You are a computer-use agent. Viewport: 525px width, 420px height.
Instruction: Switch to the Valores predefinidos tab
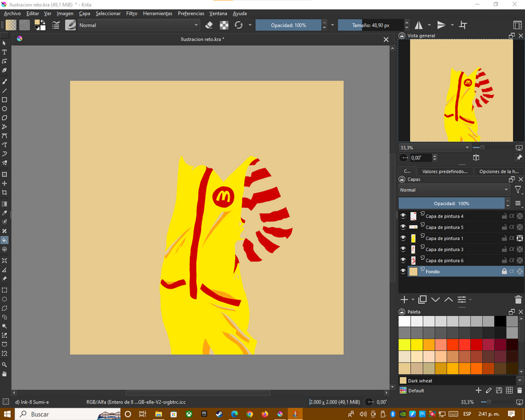(444, 171)
